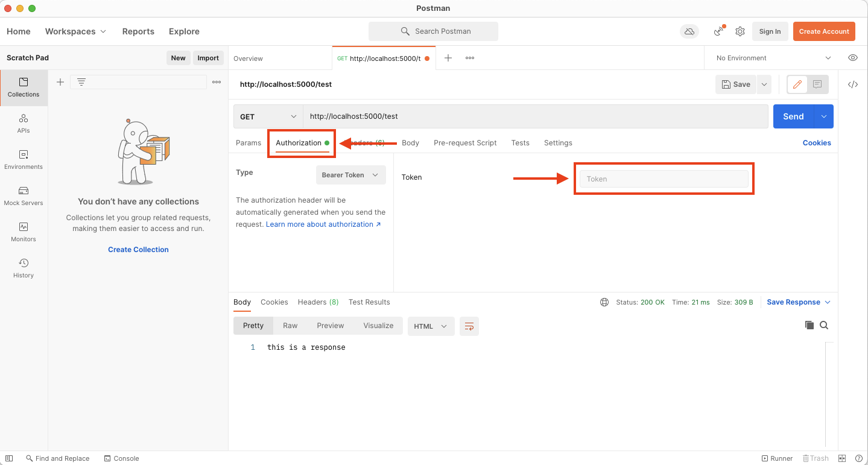The image size is (868, 465).
Task: Open the Settings gear icon
Action: tap(740, 31)
